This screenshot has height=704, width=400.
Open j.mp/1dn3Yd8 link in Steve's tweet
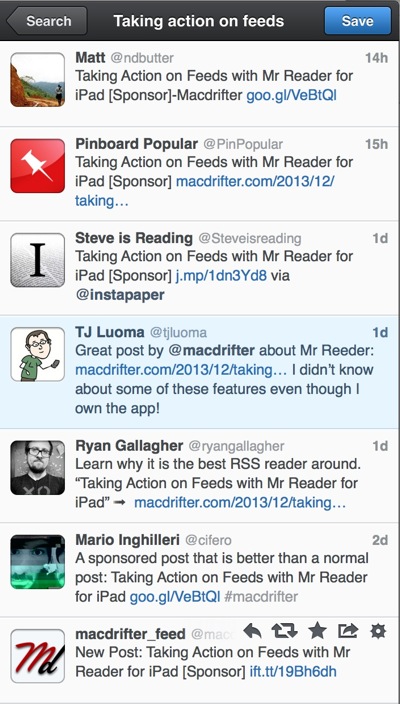point(222,275)
